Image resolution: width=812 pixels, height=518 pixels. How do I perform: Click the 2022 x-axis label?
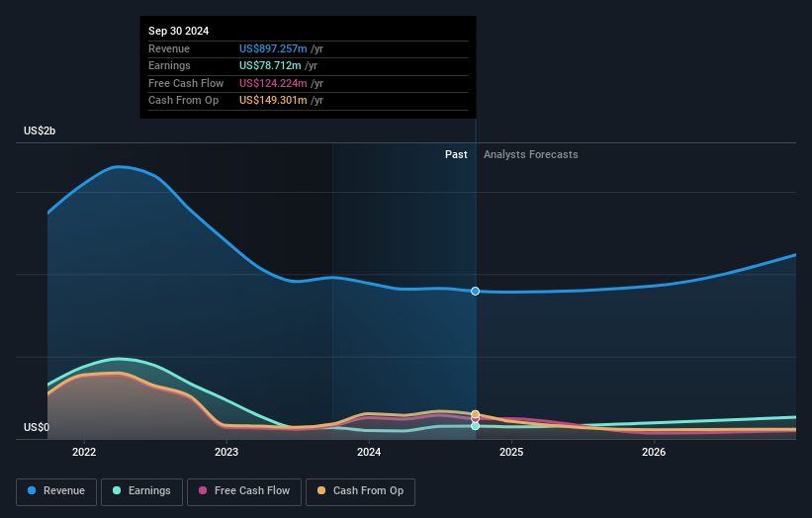click(84, 453)
